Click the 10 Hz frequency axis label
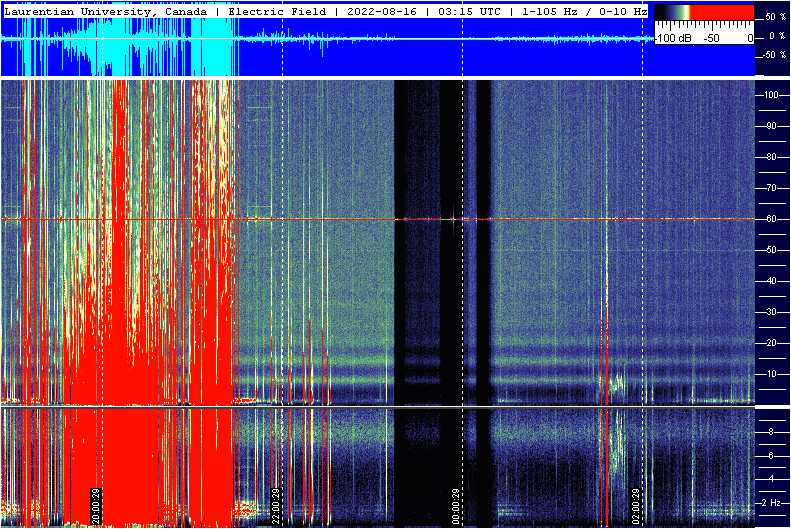The image size is (791, 529). coord(771,374)
